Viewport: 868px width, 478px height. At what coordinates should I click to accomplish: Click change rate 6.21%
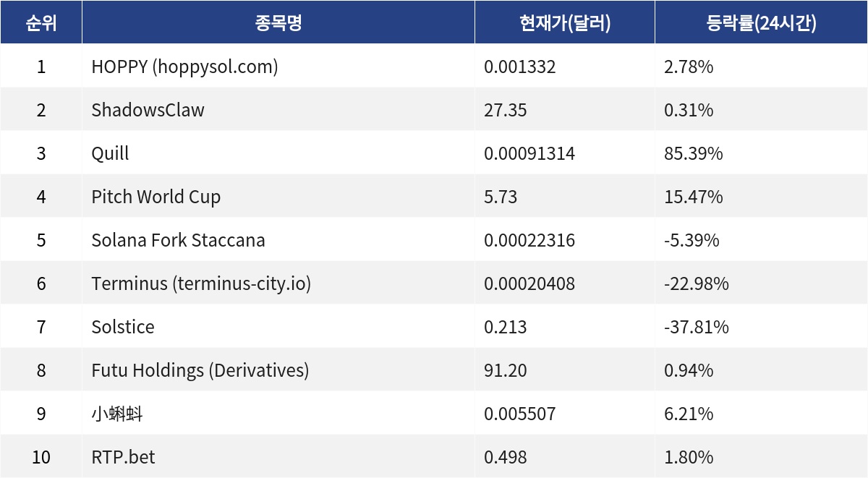[x=689, y=414]
